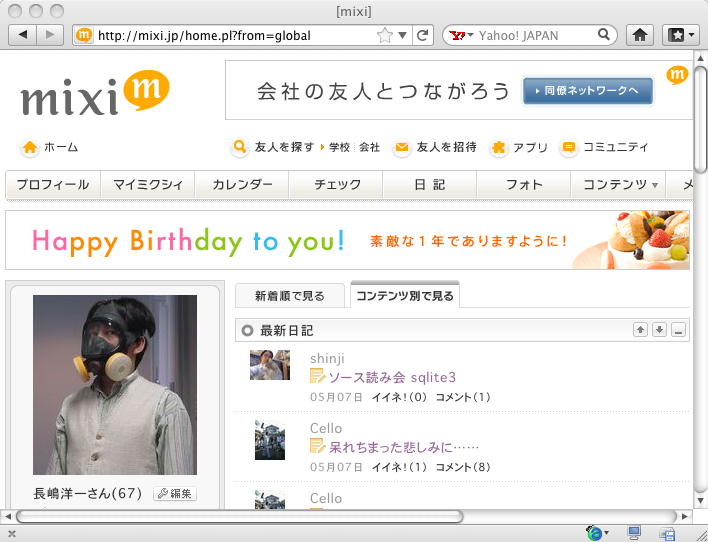Image resolution: width=708 pixels, height=542 pixels.
Task: Click the horizontal scrollbar thumb
Action: coord(239,516)
